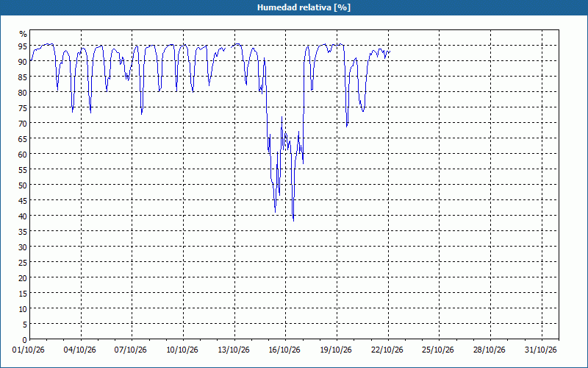The image size is (588, 368).
Task: Click the 19/10/26 x-axis label
Action: point(336,350)
